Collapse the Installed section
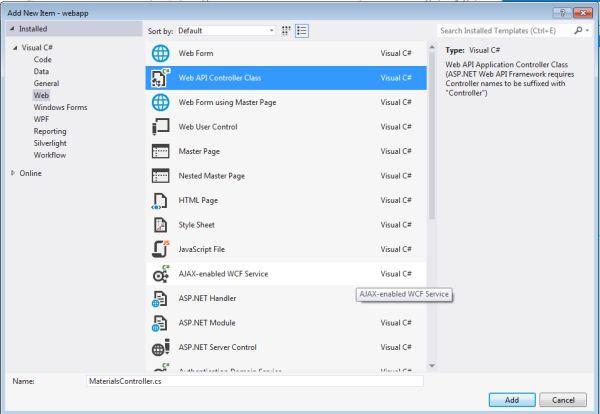600x414 pixels. 13,29
